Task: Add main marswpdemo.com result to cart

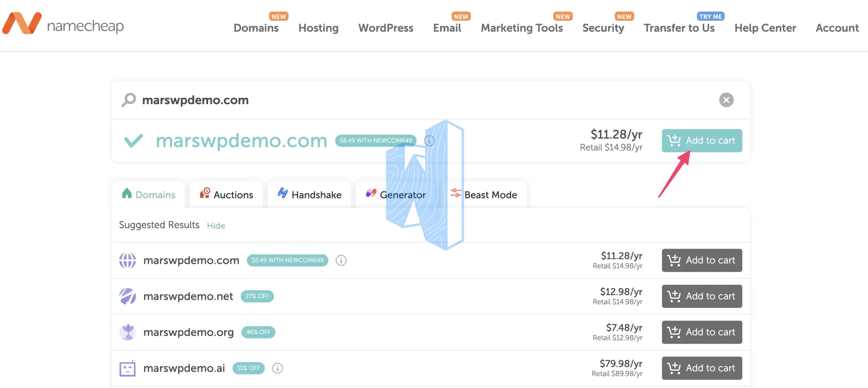Action: [702, 140]
